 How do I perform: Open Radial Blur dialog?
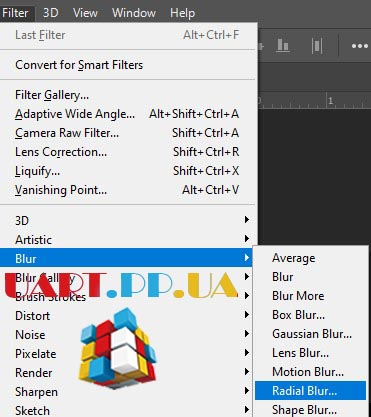pos(311,391)
